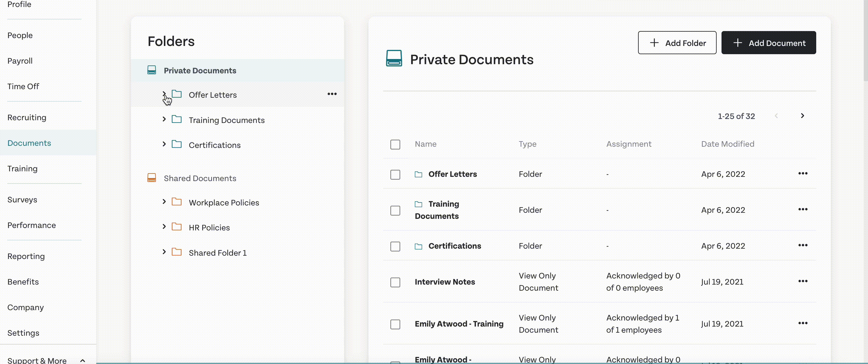Open the Offer Letters folder from the table
The height and width of the screenshot is (364, 868).
pos(453,174)
